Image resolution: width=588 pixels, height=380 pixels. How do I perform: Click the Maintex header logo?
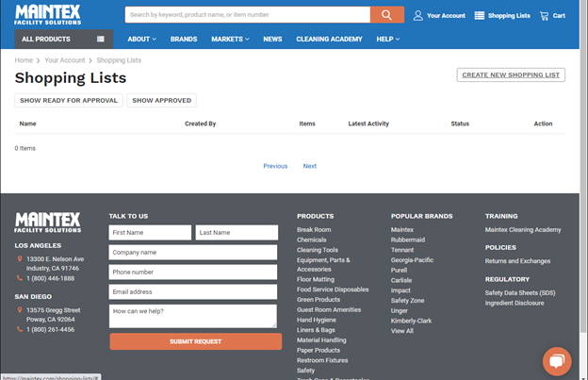tap(48, 15)
